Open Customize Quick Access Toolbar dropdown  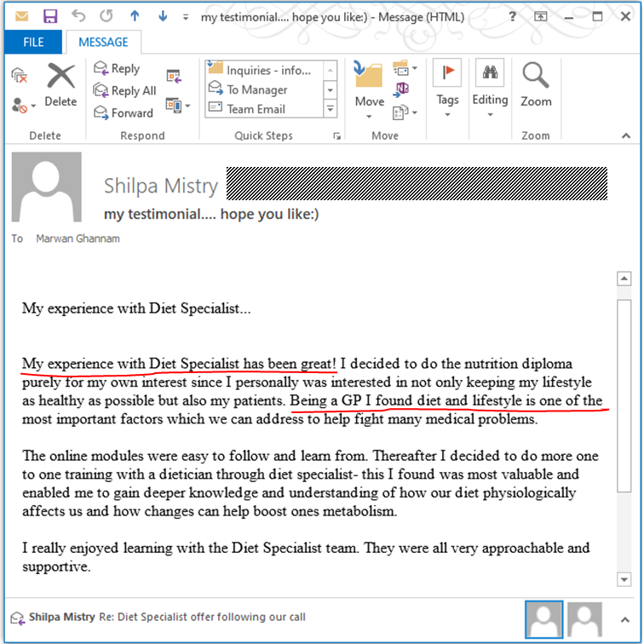186,17
